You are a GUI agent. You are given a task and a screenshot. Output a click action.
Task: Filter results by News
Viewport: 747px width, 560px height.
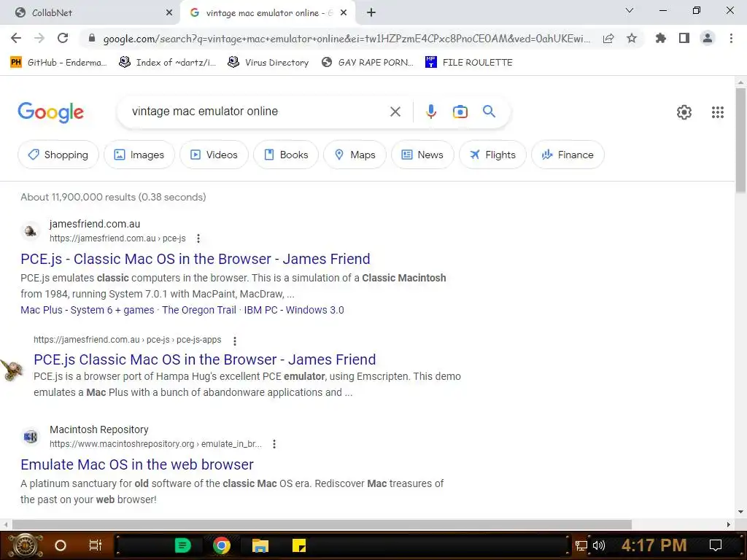pyautogui.click(x=422, y=155)
